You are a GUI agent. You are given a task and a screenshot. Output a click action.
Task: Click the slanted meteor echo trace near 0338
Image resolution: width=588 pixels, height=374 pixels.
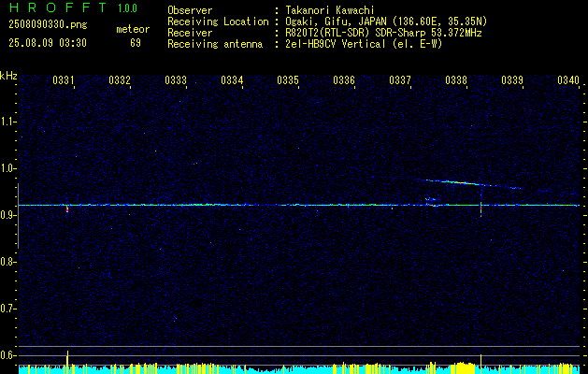click(x=468, y=183)
